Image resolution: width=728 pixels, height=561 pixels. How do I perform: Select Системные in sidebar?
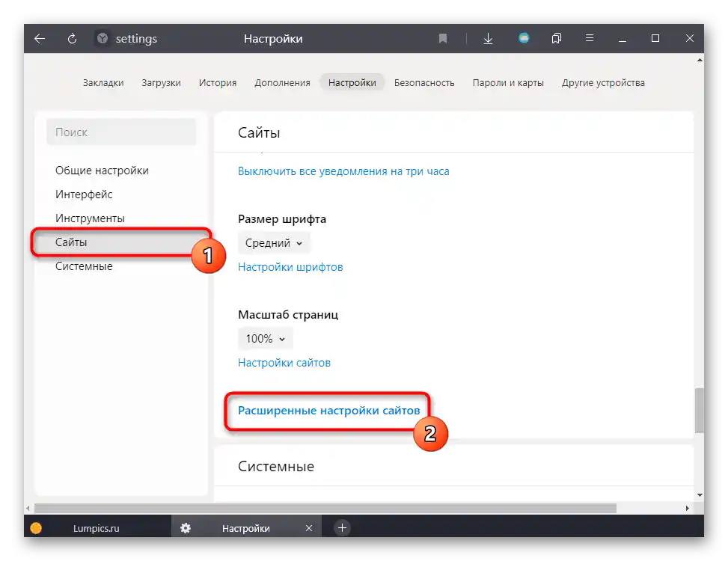84,266
